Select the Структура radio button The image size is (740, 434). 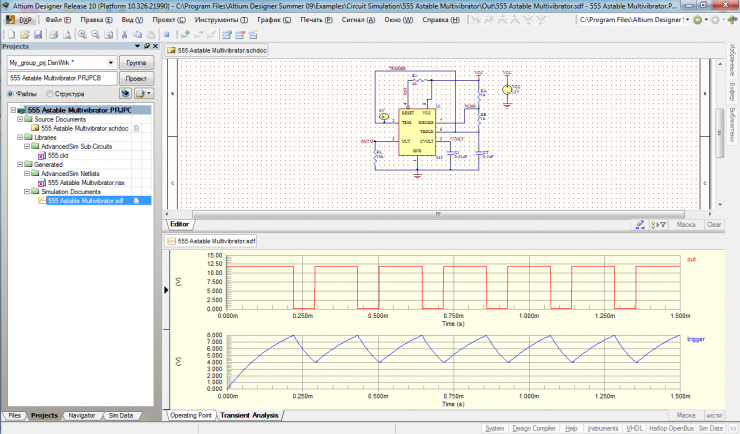click(50, 94)
